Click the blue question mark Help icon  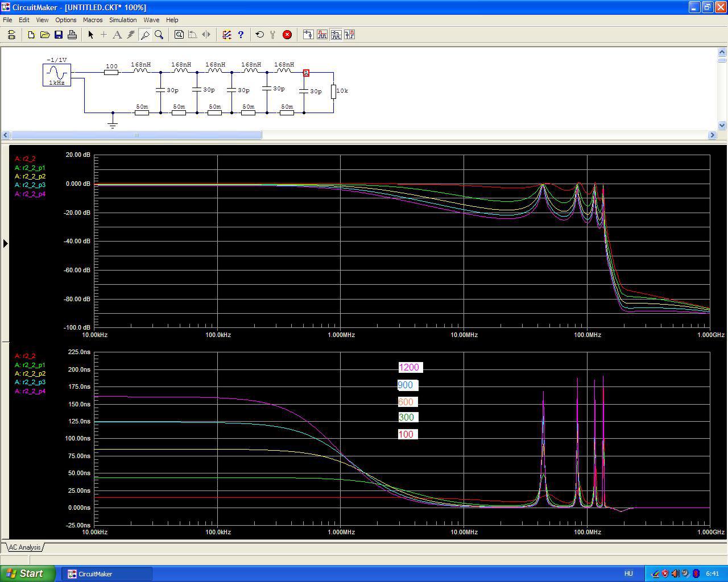point(241,35)
